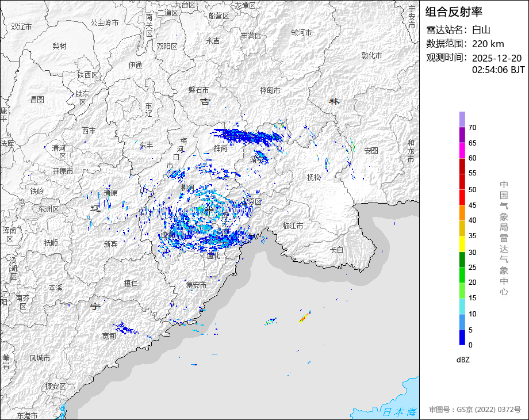Click the 新宾 map label
The width and height of the screenshot is (529, 420).
tap(110, 244)
